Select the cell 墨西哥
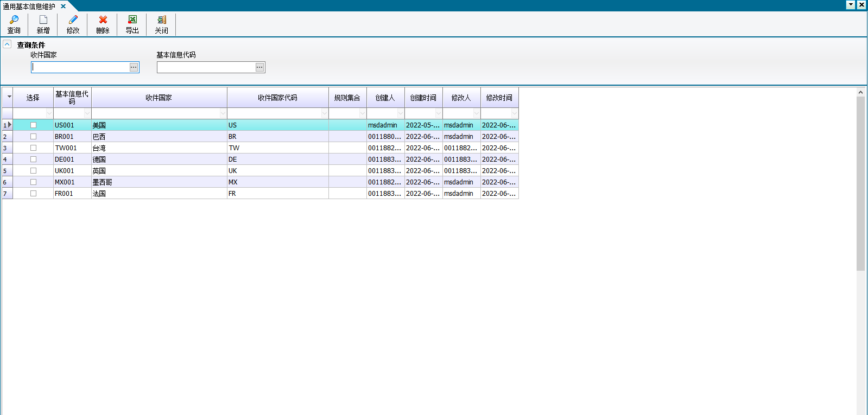Image resolution: width=868 pixels, height=415 pixels. [159, 182]
